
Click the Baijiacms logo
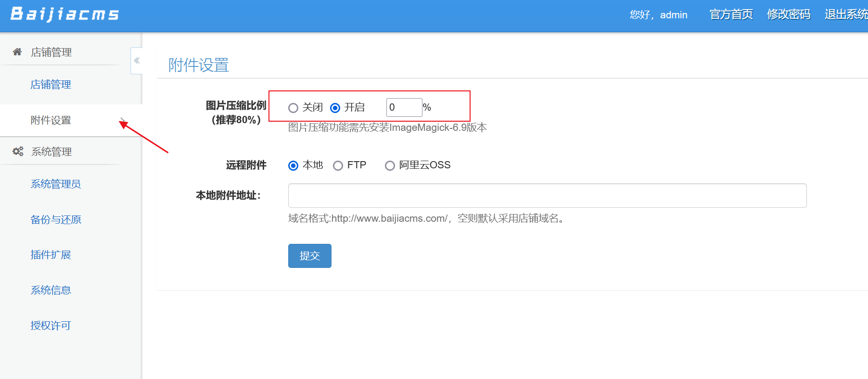tap(64, 14)
